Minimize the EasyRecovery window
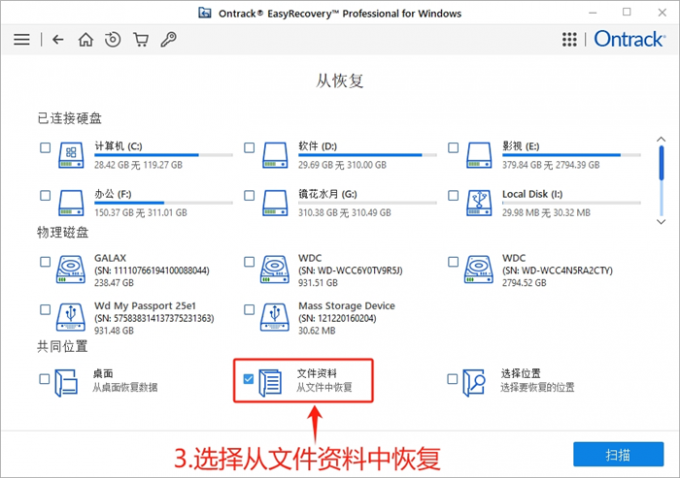Viewport: 680px width, 478px height. [x=593, y=13]
